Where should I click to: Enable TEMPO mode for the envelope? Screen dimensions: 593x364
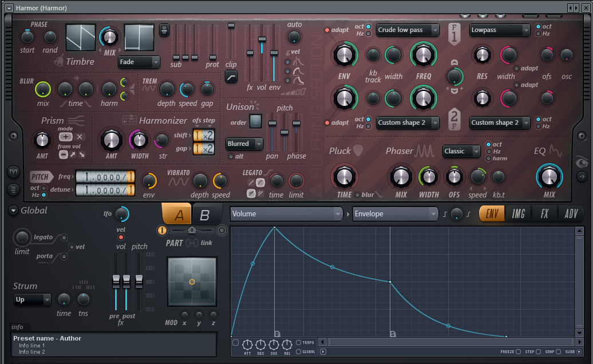[x=298, y=343]
